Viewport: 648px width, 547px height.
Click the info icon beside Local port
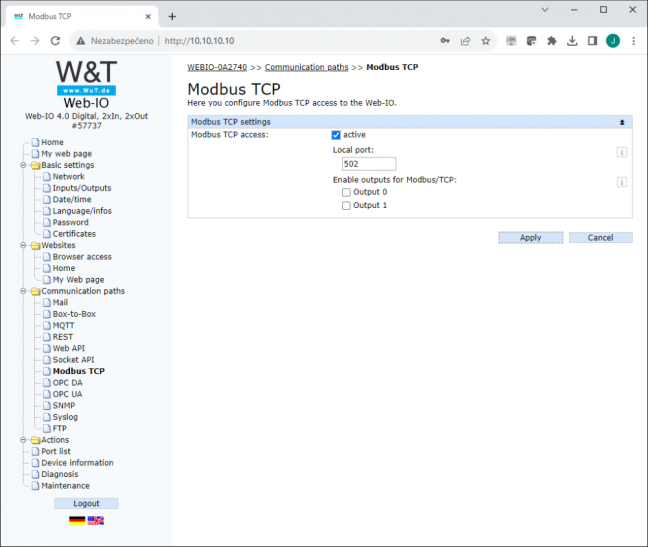pos(622,152)
